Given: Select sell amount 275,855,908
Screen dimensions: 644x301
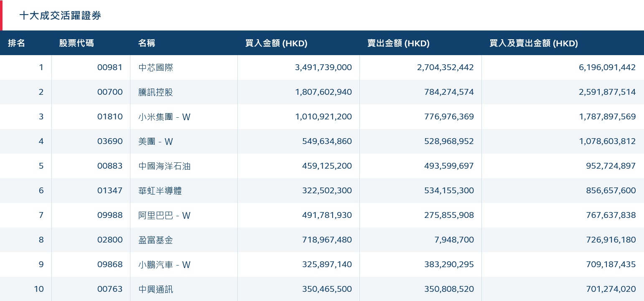Looking at the screenshot, I should (450, 215).
